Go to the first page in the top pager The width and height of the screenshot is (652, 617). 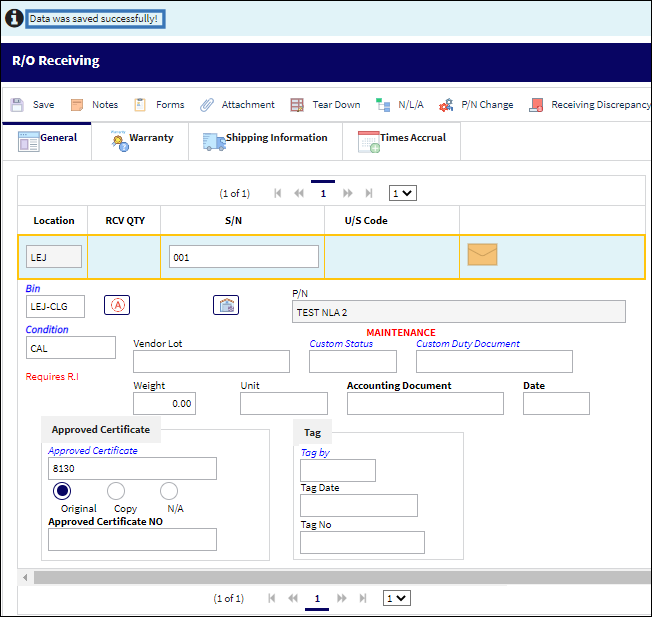coord(278,193)
